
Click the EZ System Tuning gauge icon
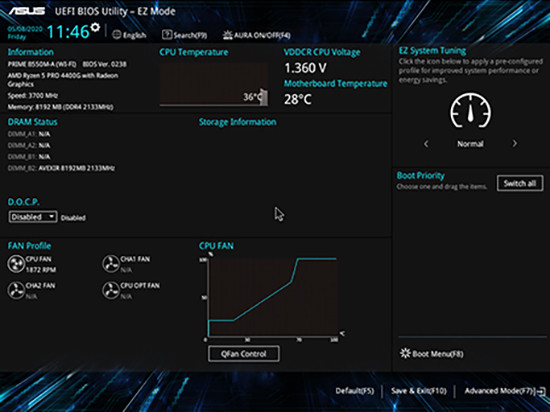[x=470, y=110]
